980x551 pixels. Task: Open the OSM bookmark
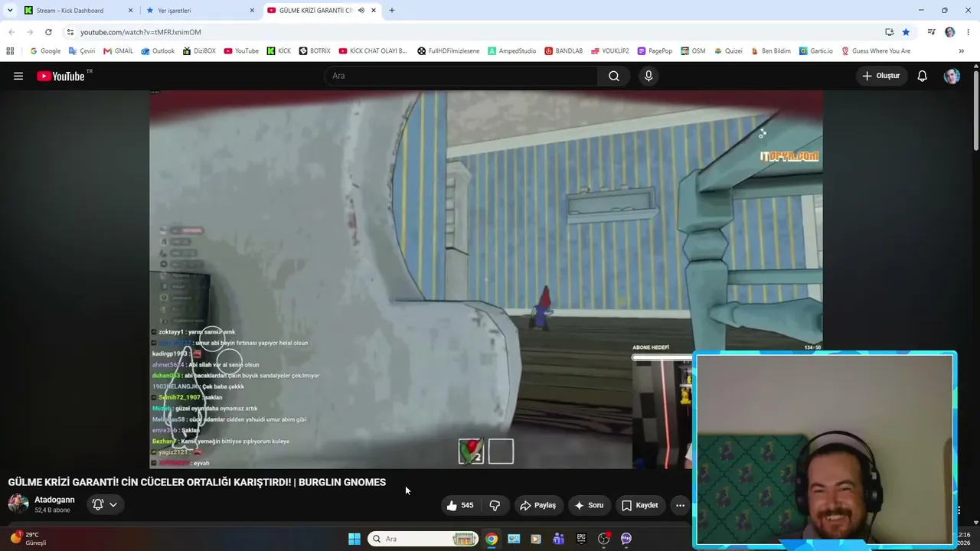[693, 51]
